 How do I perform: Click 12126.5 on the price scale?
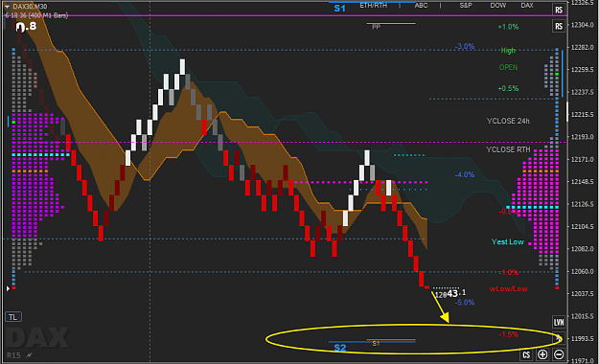coord(582,204)
